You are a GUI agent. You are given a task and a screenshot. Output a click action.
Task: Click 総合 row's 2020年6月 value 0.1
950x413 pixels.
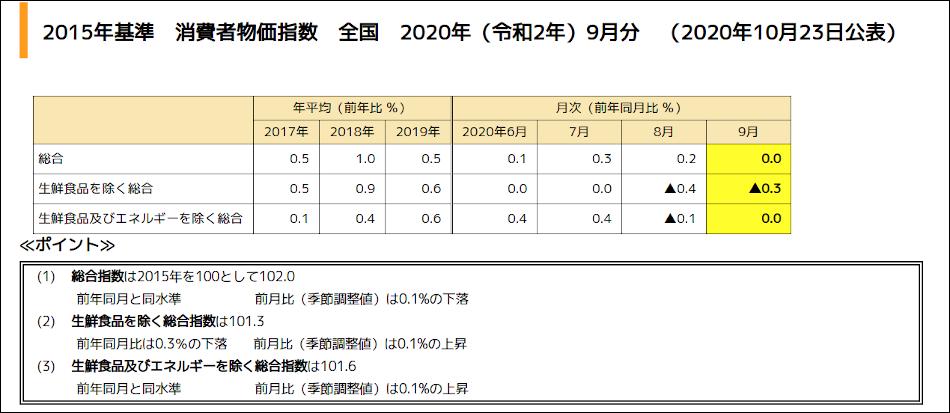pos(517,159)
